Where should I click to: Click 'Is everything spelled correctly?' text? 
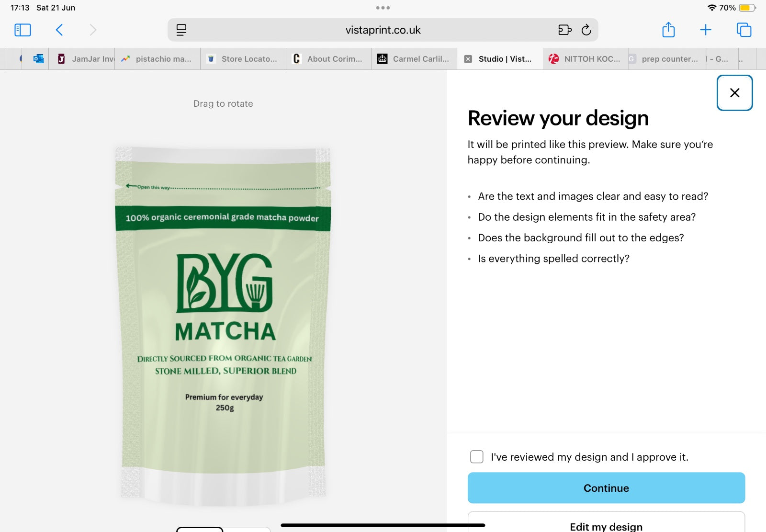click(x=553, y=259)
